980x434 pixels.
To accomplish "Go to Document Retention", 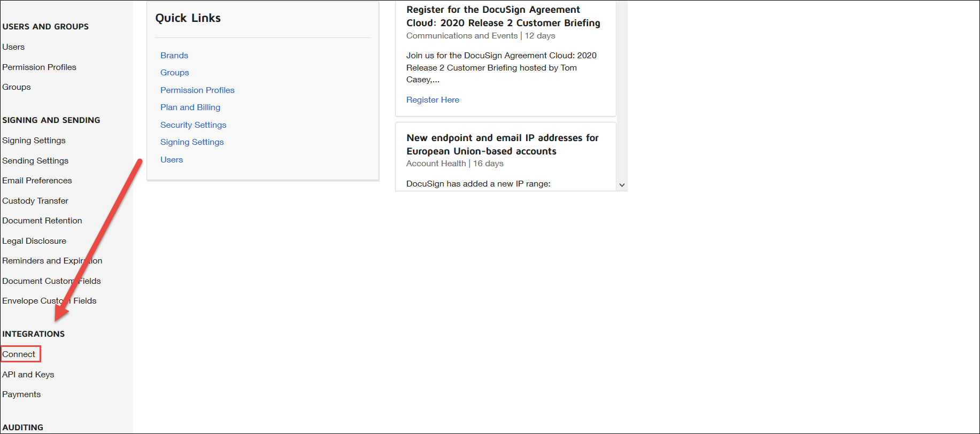I will coord(42,221).
